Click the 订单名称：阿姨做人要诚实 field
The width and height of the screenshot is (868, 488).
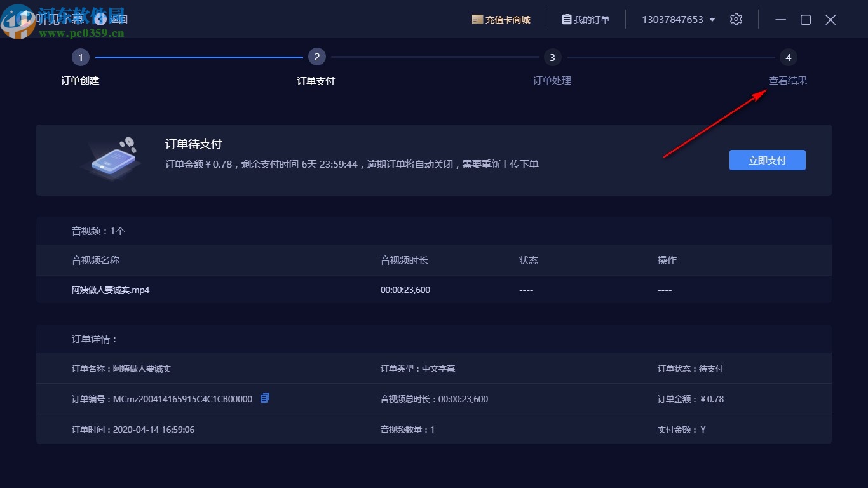pyautogui.click(x=121, y=369)
